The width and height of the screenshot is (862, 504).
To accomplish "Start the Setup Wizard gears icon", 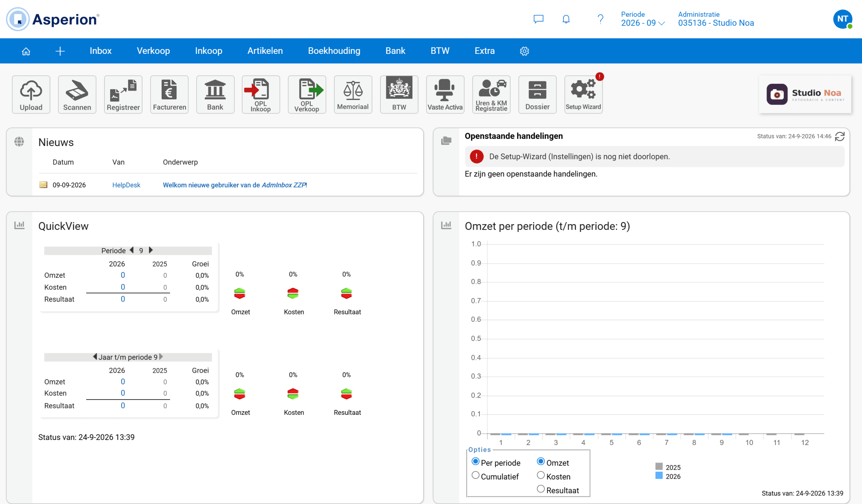I will tap(583, 94).
